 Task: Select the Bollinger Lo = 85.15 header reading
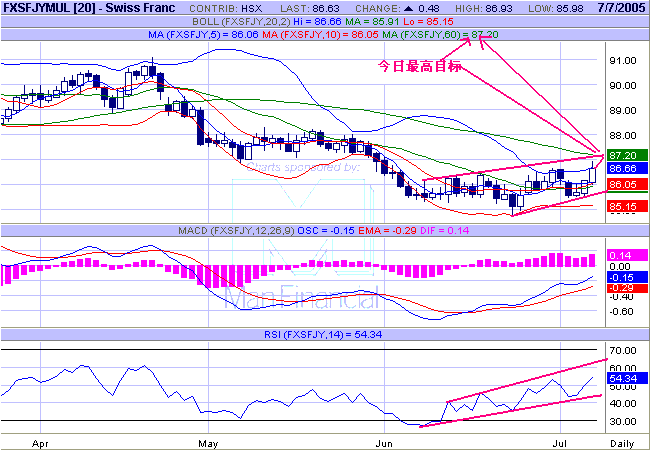tap(428, 22)
